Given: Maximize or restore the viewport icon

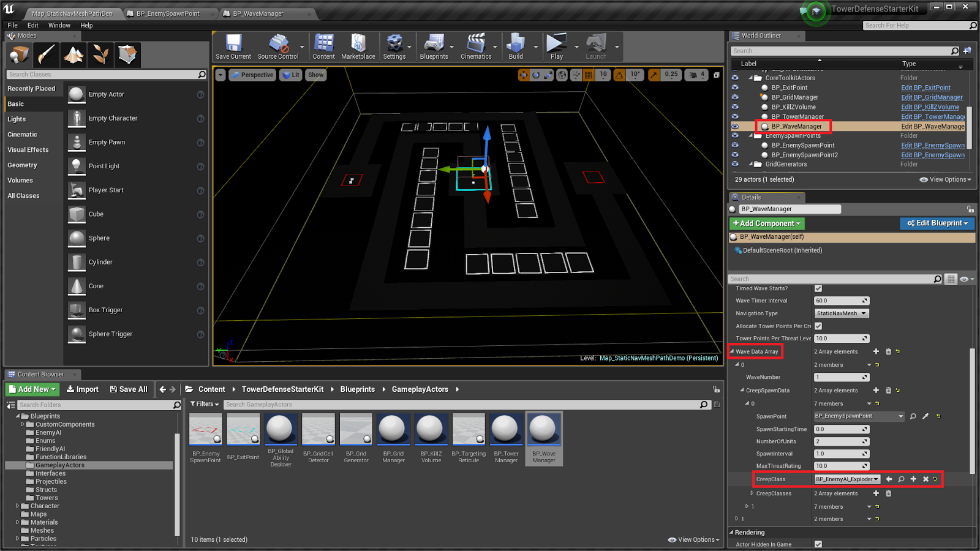Looking at the screenshot, I should click(717, 75).
